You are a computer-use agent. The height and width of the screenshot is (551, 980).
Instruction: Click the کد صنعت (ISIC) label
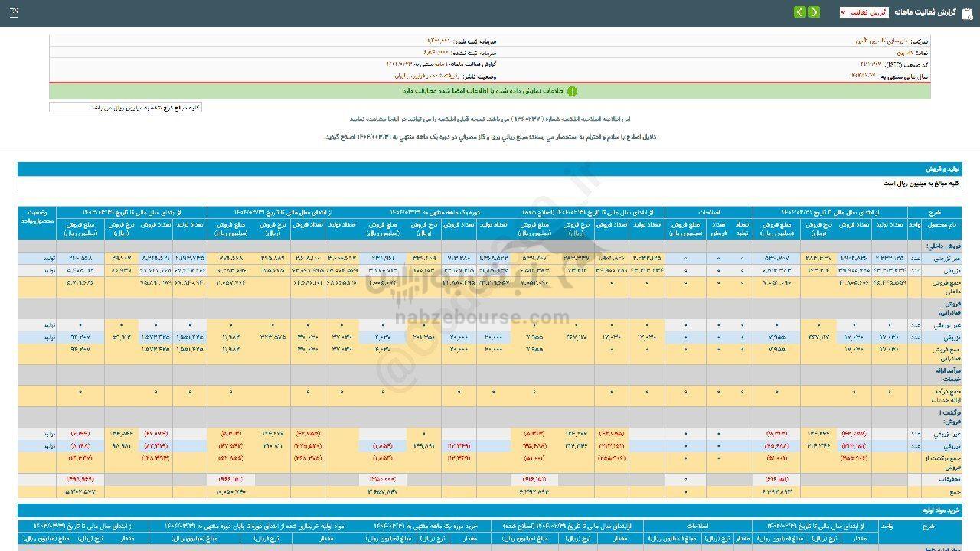point(907,64)
